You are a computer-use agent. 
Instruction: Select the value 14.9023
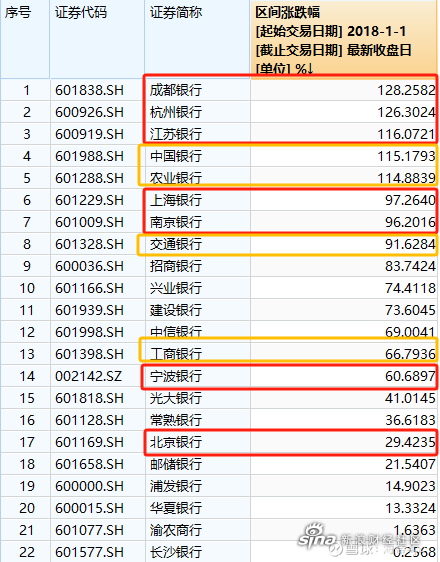pyautogui.click(x=411, y=486)
